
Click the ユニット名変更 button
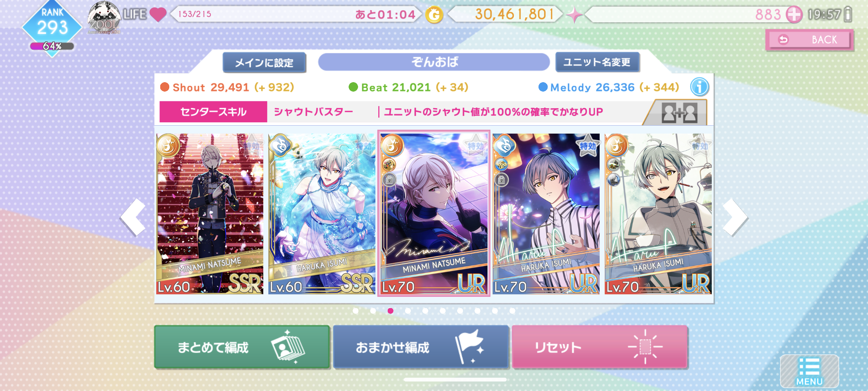point(597,62)
